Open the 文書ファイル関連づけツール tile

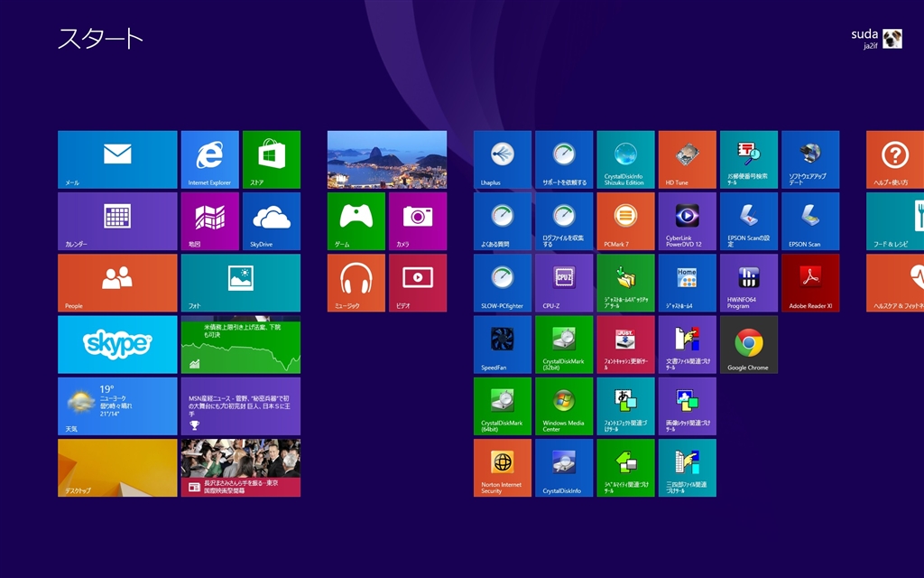(687, 344)
